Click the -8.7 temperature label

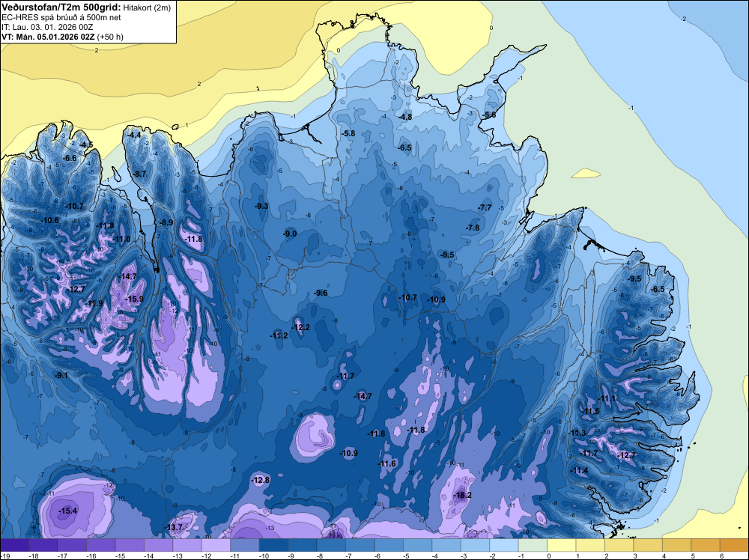140,174
